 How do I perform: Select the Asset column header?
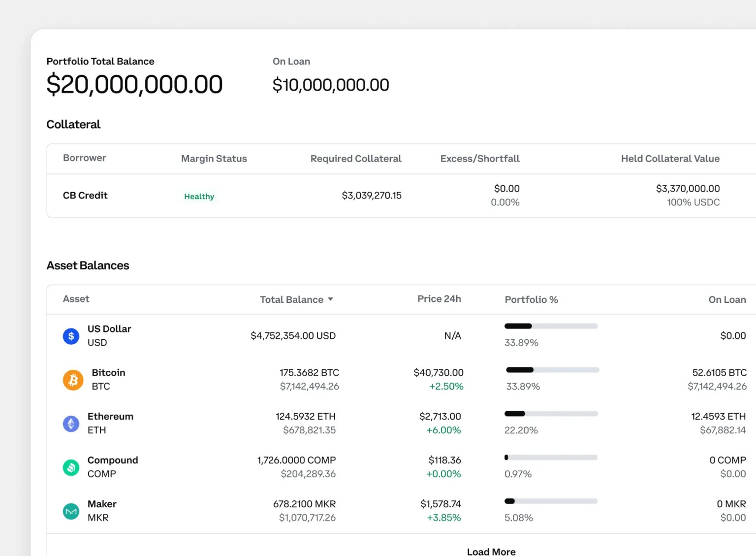76,299
